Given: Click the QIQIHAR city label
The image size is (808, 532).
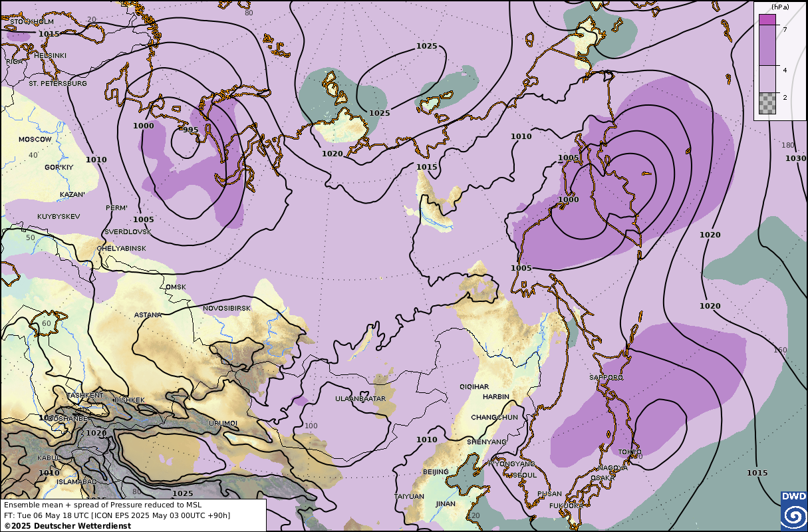Looking at the screenshot, I should pos(474,386).
